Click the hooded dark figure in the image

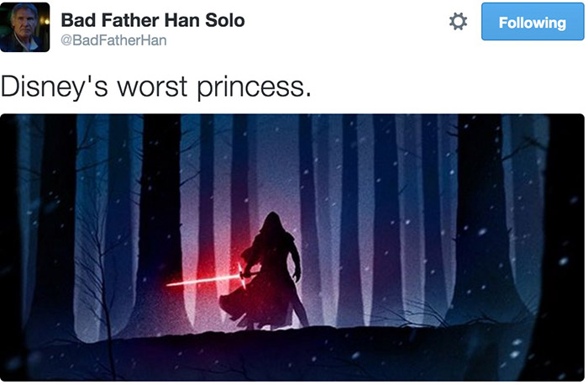click(270, 269)
